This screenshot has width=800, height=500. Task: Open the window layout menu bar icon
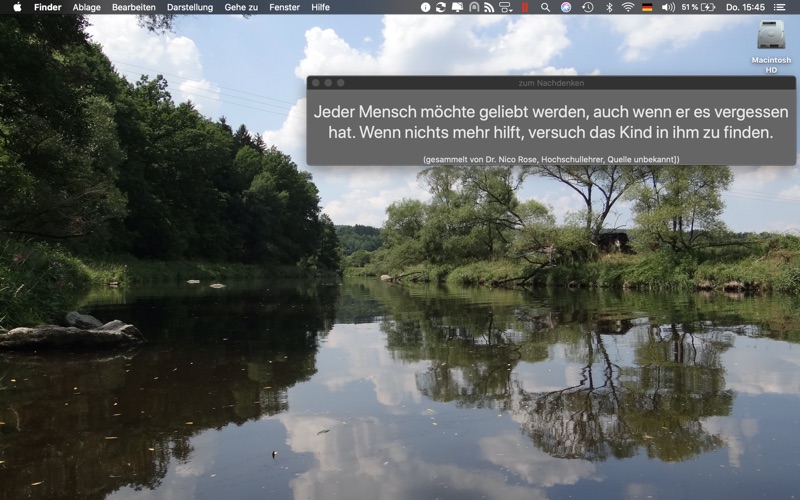click(x=505, y=7)
